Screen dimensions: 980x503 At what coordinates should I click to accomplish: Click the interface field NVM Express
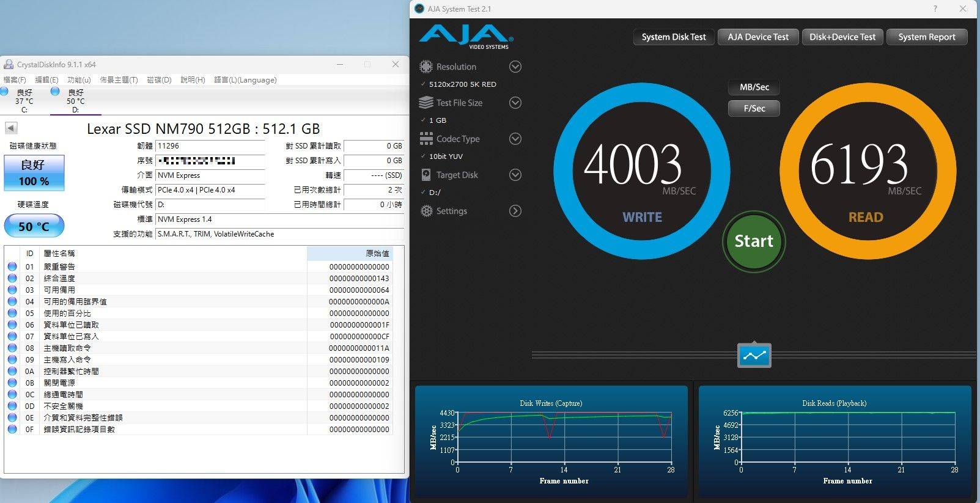click(x=210, y=175)
